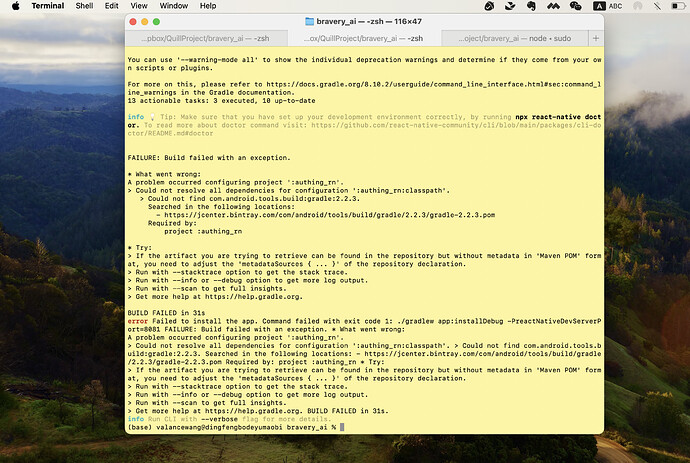690x463 pixels.
Task: Click the "FAILURE: Build failed with an exception." line
Action: tap(209, 158)
